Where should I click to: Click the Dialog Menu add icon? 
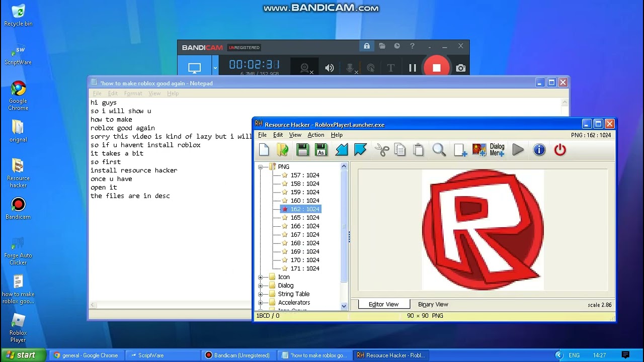pos(497,149)
